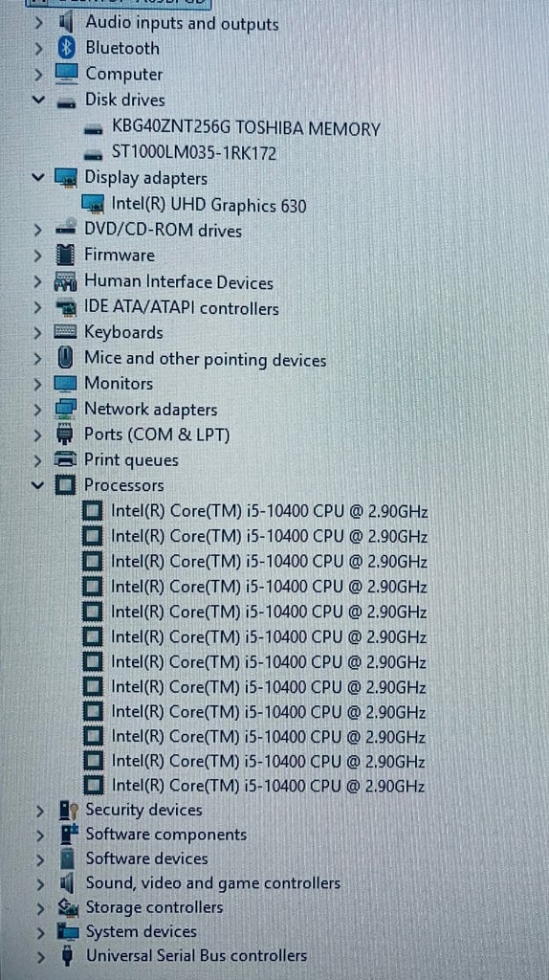Image resolution: width=549 pixels, height=980 pixels.
Task: Expand the Ports (COM & LPT) category
Action: pyautogui.click(x=38, y=434)
